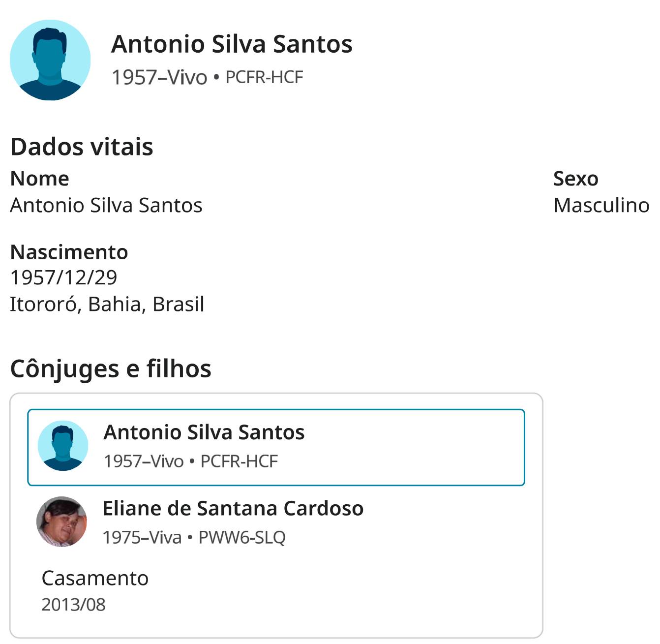Click the Sexo field label

click(575, 179)
